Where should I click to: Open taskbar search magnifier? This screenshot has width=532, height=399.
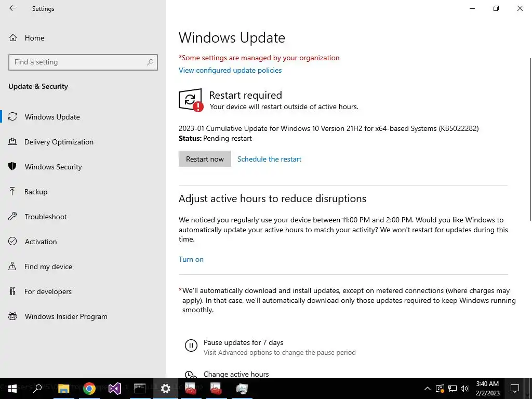point(37,389)
